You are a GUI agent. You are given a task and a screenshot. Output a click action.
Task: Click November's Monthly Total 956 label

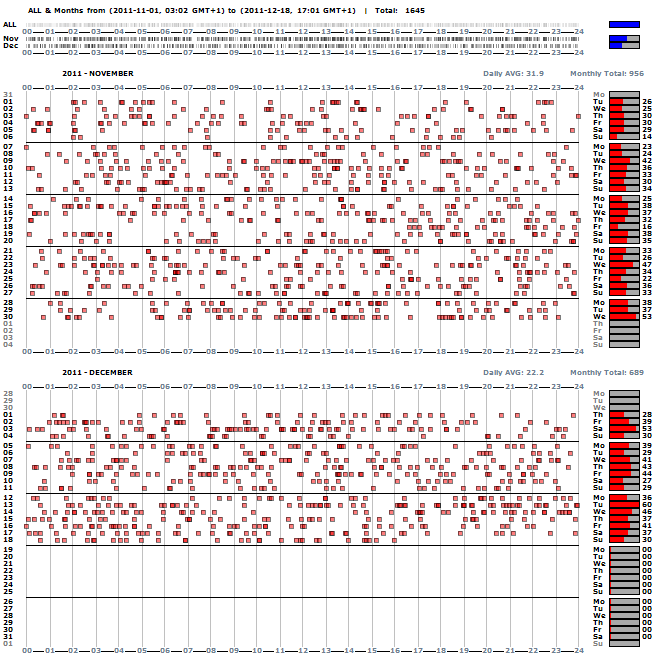click(x=607, y=74)
